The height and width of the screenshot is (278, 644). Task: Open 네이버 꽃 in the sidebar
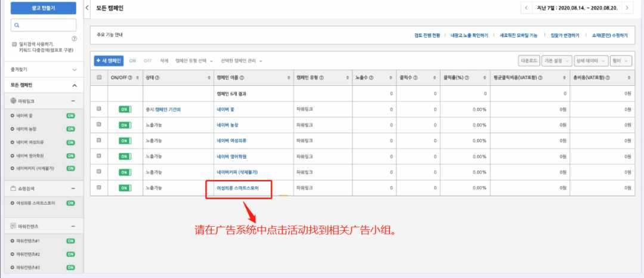click(24, 116)
